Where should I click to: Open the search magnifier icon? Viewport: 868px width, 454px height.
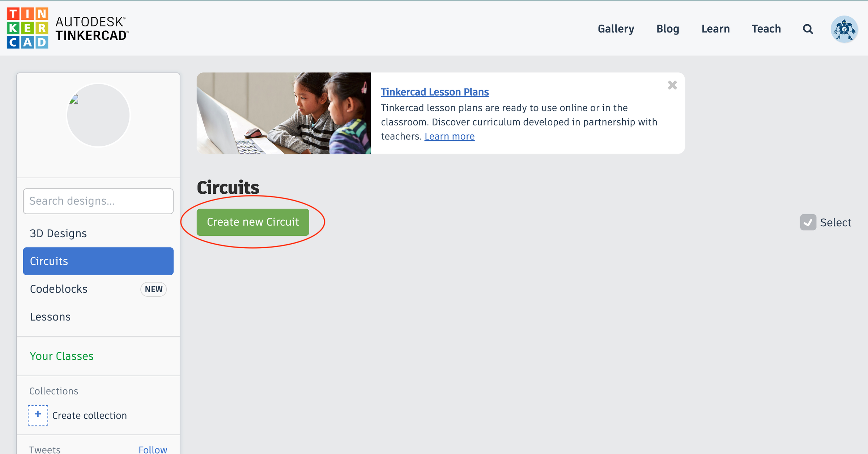(808, 29)
